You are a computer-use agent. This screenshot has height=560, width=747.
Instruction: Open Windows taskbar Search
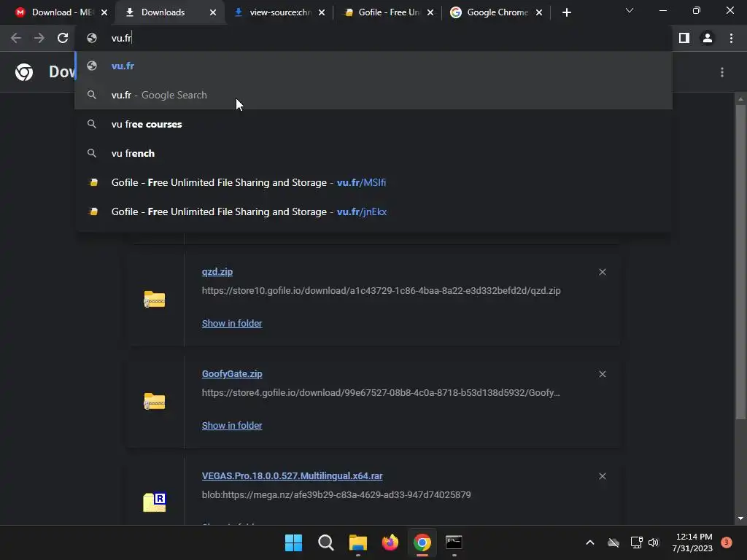326,542
